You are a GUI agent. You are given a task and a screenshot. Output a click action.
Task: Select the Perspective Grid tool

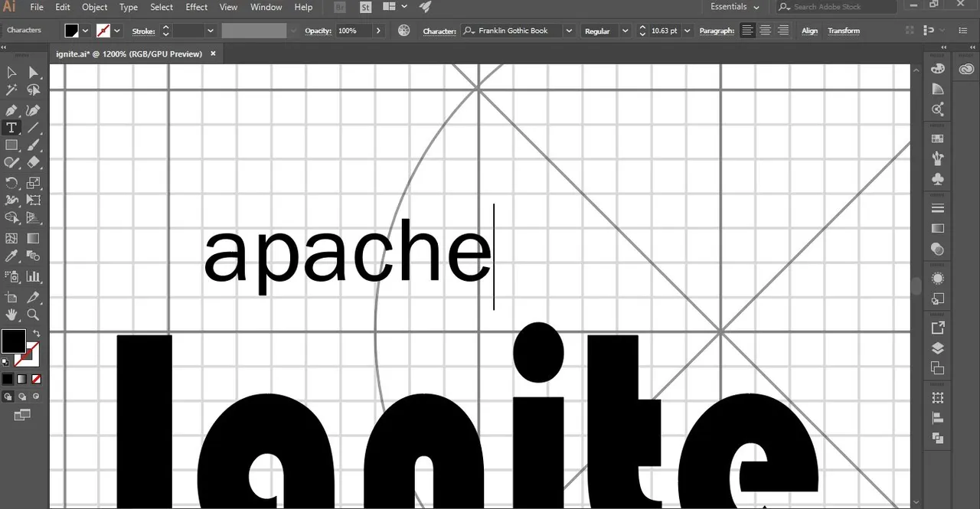click(x=33, y=218)
